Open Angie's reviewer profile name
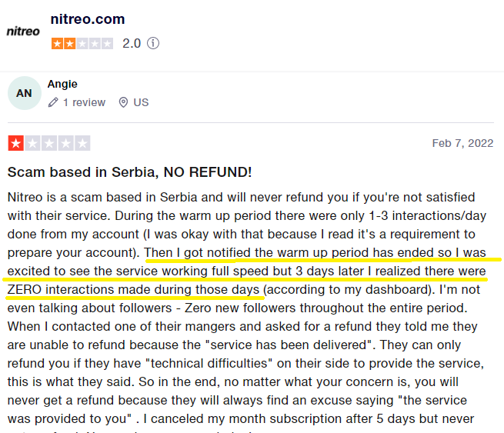Image resolution: width=504 pixels, height=433 pixels. 62,84
